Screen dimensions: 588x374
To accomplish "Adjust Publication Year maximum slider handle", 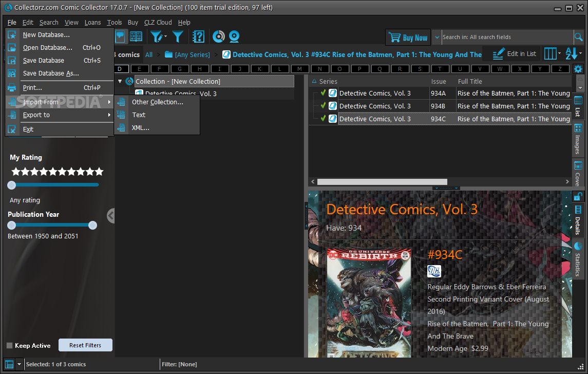I will click(92, 225).
